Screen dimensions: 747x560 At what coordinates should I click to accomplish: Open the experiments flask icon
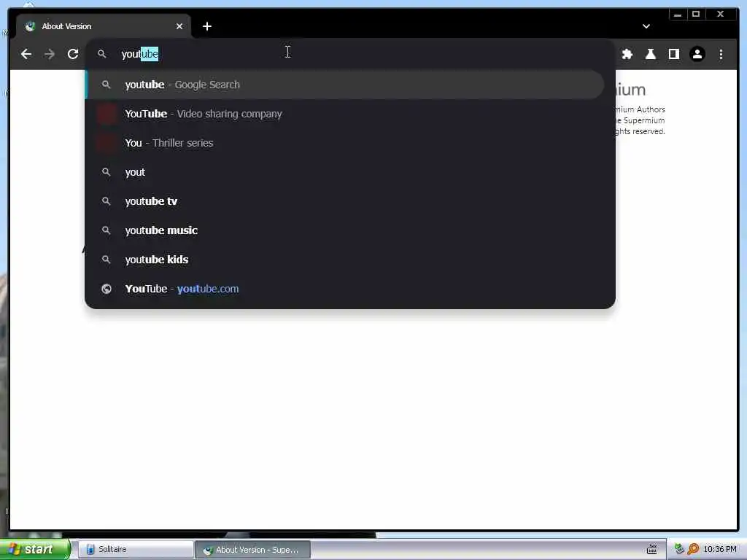coord(650,54)
